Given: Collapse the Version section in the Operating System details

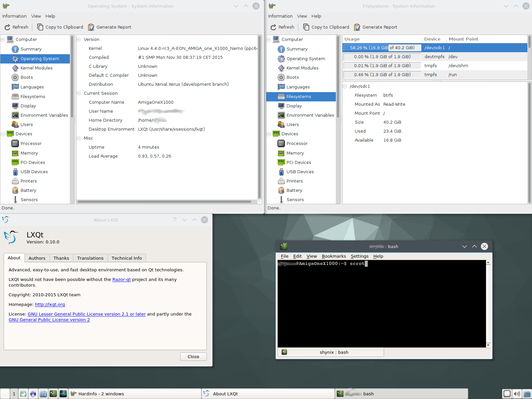Looking at the screenshot, I should point(79,39).
